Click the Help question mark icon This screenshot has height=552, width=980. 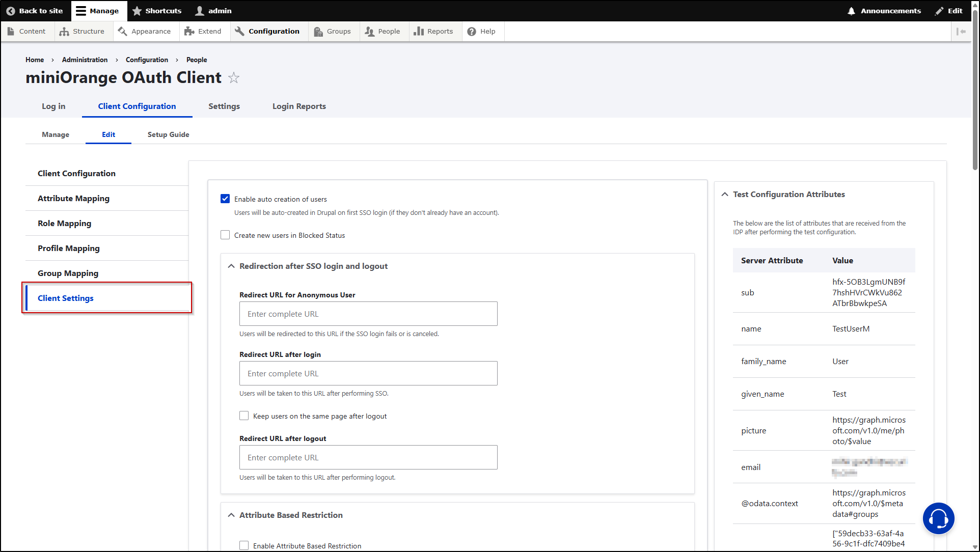(472, 32)
